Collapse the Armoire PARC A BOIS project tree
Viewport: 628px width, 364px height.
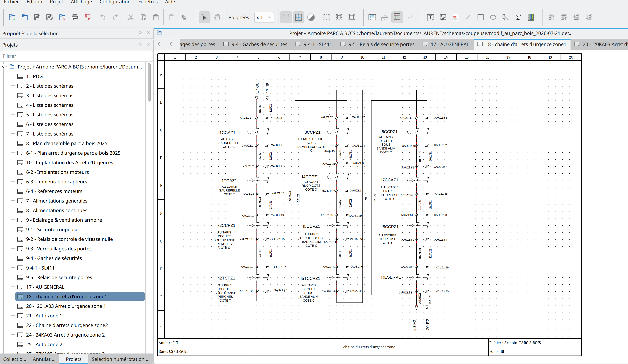pos(4,67)
